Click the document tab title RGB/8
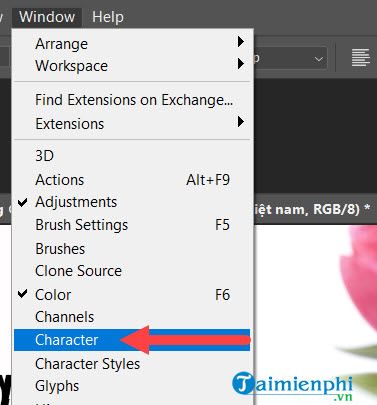 pyautogui.click(x=336, y=209)
